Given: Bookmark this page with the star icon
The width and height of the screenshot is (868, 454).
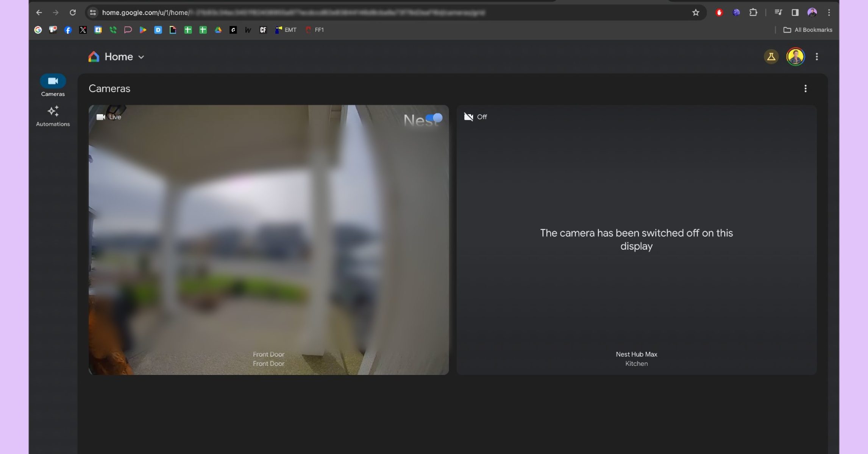Looking at the screenshot, I should 695,12.
